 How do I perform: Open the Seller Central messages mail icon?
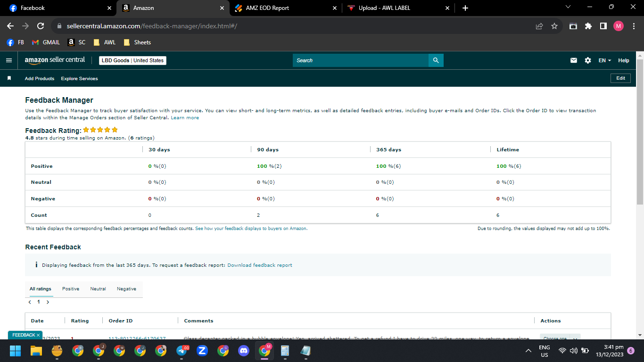pos(574,60)
